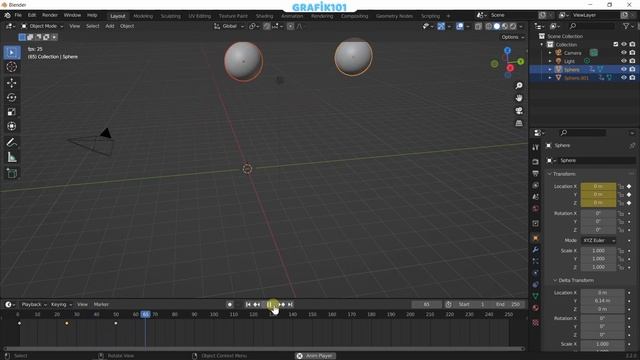Open the Scene properties tab

pyautogui.click(x=536, y=197)
